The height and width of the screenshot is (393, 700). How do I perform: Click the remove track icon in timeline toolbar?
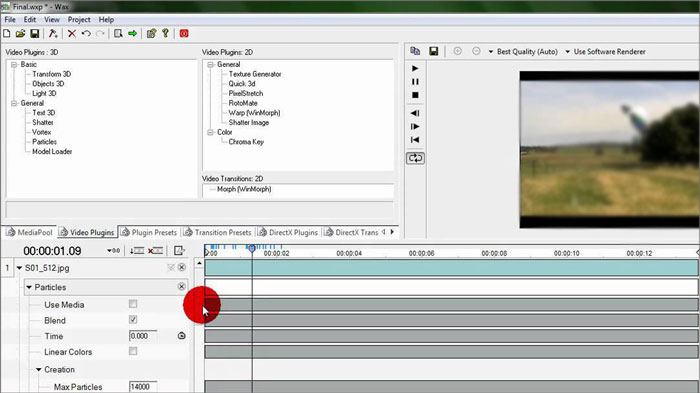tap(155, 251)
